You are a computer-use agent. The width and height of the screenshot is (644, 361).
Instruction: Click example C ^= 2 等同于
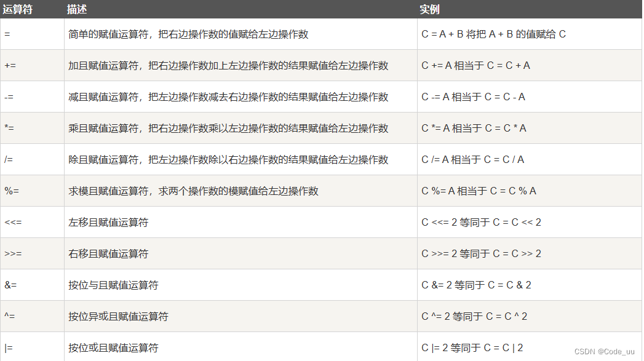pyautogui.click(x=474, y=316)
